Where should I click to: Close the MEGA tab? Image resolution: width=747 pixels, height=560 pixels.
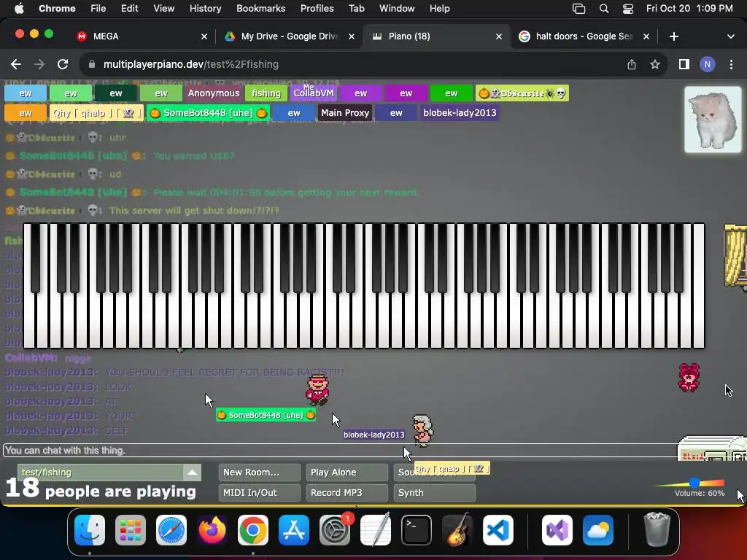click(204, 36)
